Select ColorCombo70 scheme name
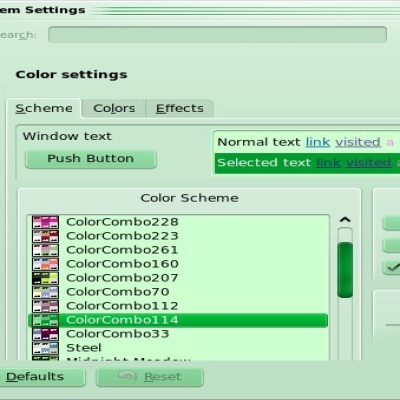Viewport: 400px width, 400px height. [x=118, y=292]
